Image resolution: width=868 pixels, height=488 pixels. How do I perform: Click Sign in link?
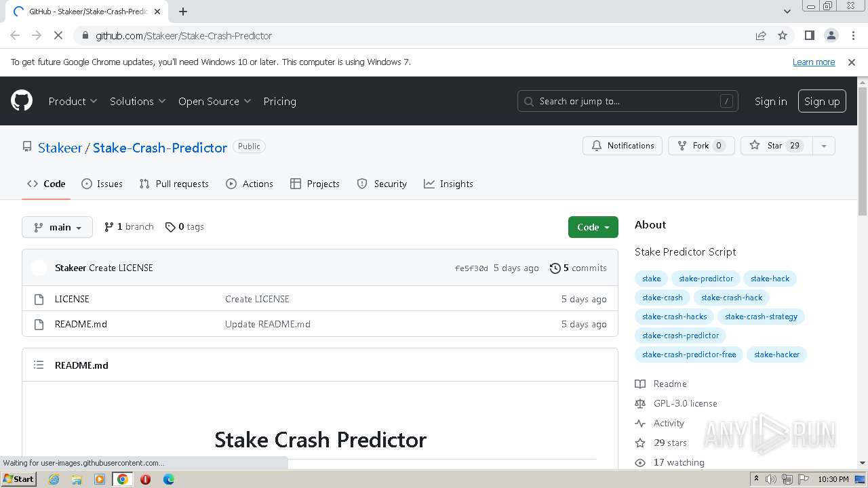[x=770, y=101]
